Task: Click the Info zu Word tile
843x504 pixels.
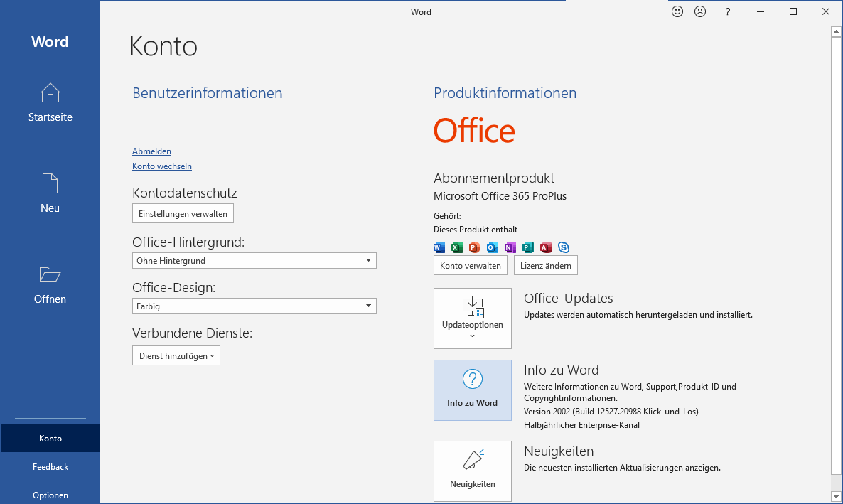Action: [473, 390]
